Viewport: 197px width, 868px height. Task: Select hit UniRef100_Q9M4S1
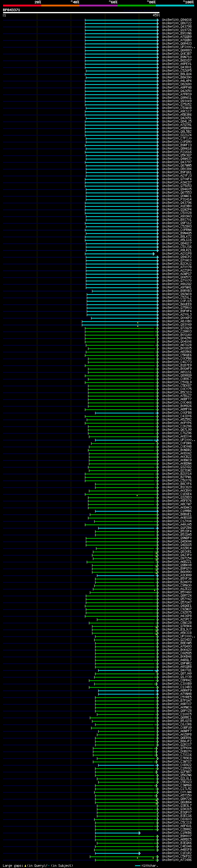[176, 98]
